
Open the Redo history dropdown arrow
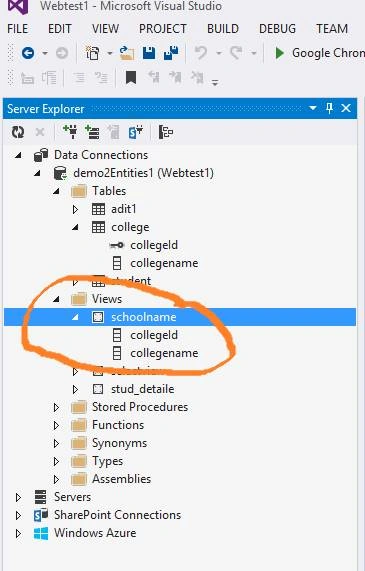pyautogui.click(x=254, y=54)
